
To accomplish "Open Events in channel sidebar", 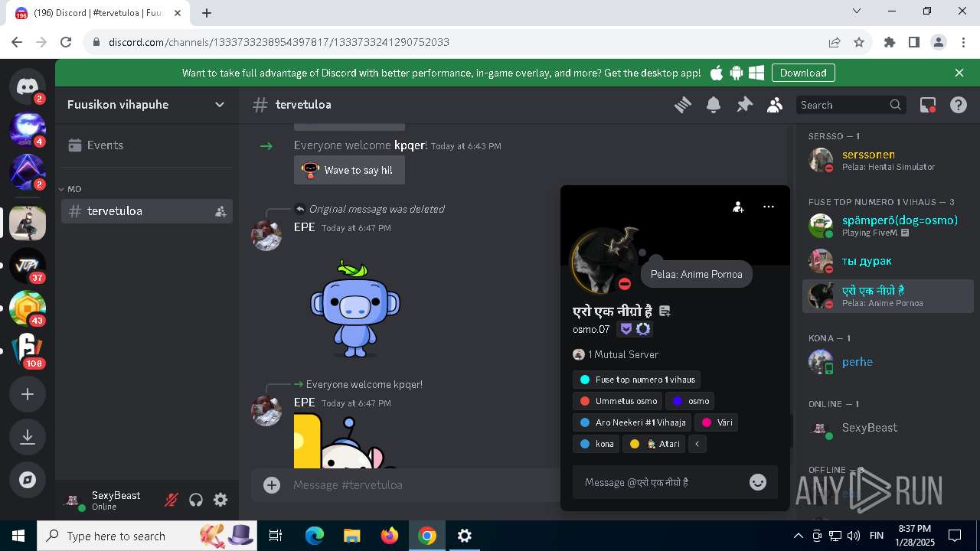I will coord(147,145).
